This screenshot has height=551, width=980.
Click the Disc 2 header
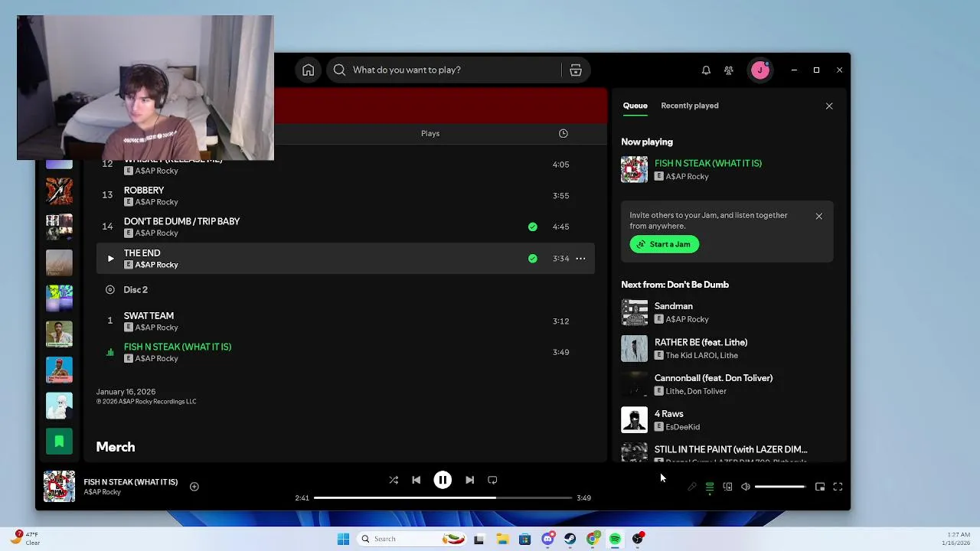click(x=136, y=289)
